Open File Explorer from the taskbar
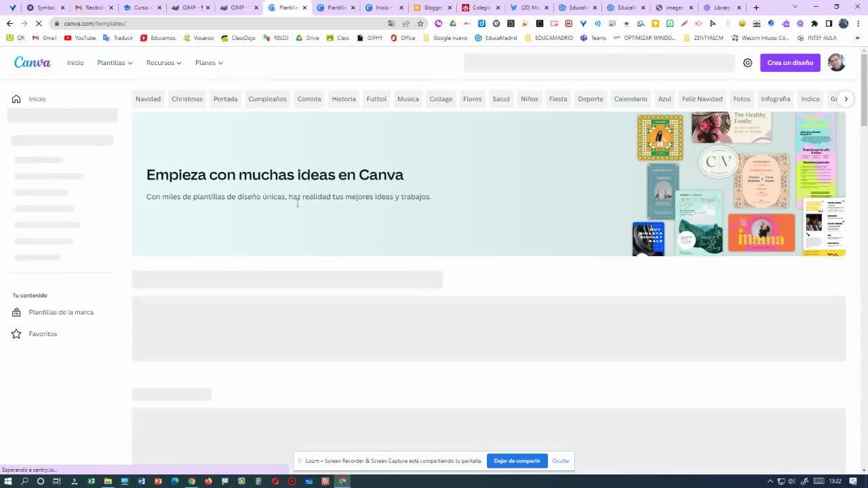Viewport: 868px width, 488px height. coord(108,481)
